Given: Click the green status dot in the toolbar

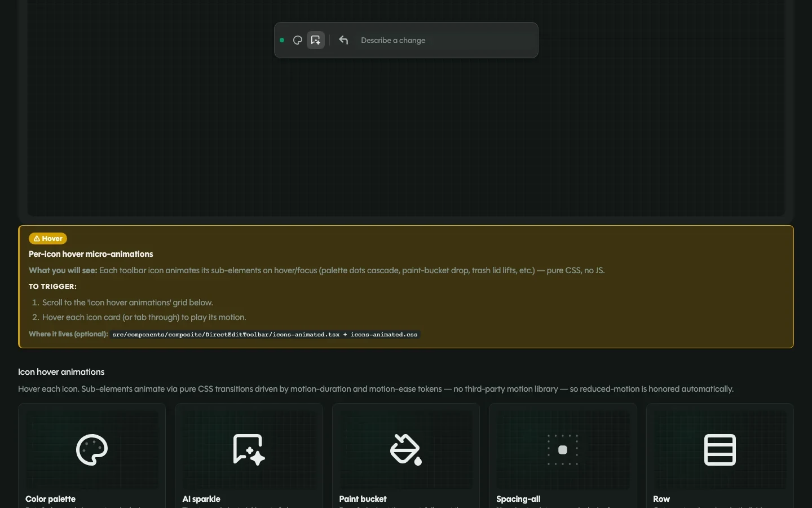Looking at the screenshot, I should click(282, 40).
